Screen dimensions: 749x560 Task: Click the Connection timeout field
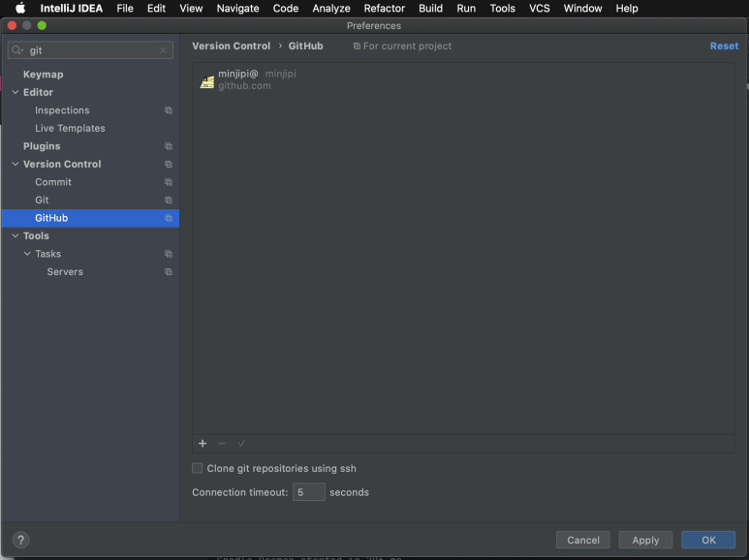click(x=308, y=492)
